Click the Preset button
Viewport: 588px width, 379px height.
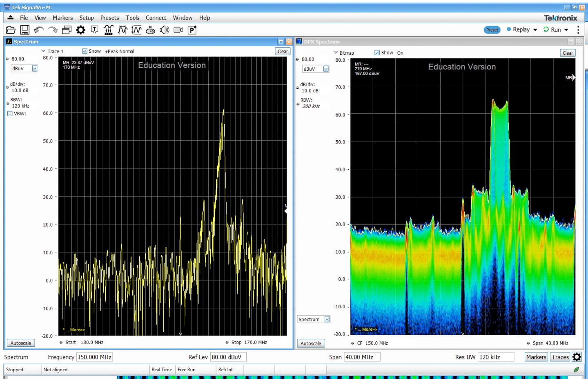[492, 30]
